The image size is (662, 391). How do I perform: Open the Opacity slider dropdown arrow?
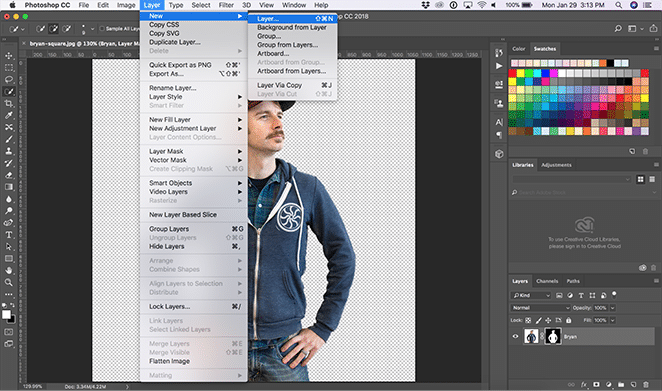coord(613,308)
